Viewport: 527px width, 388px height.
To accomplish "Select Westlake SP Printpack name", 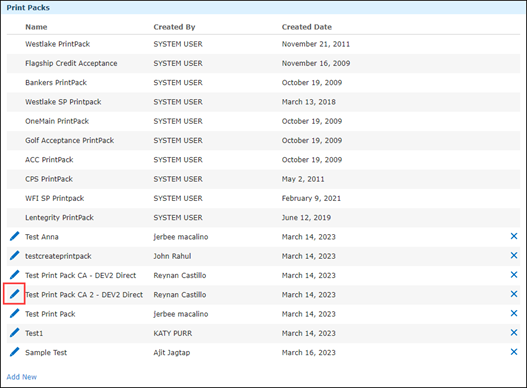I will tap(63, 102).
